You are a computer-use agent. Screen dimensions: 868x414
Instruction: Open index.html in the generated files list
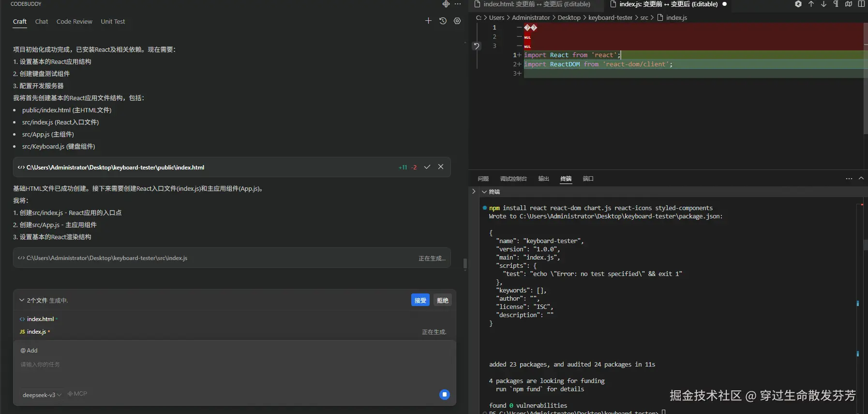[40, 319]
